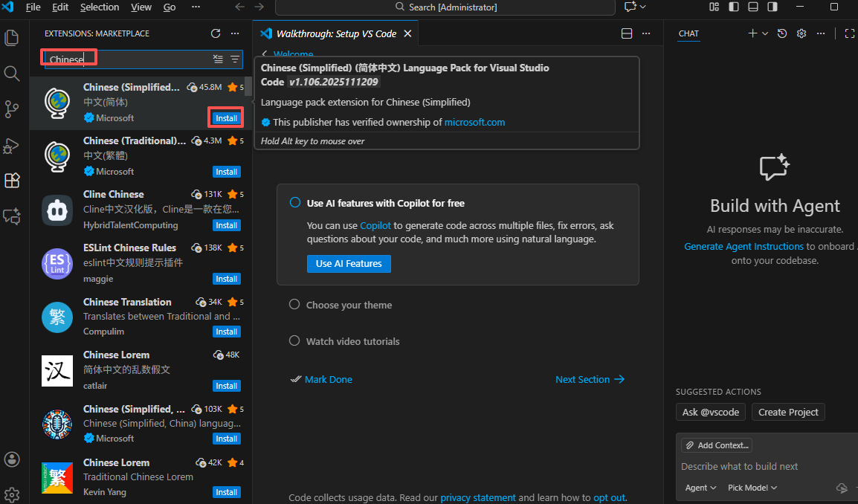Open editor more actions ellipsis

646,33
